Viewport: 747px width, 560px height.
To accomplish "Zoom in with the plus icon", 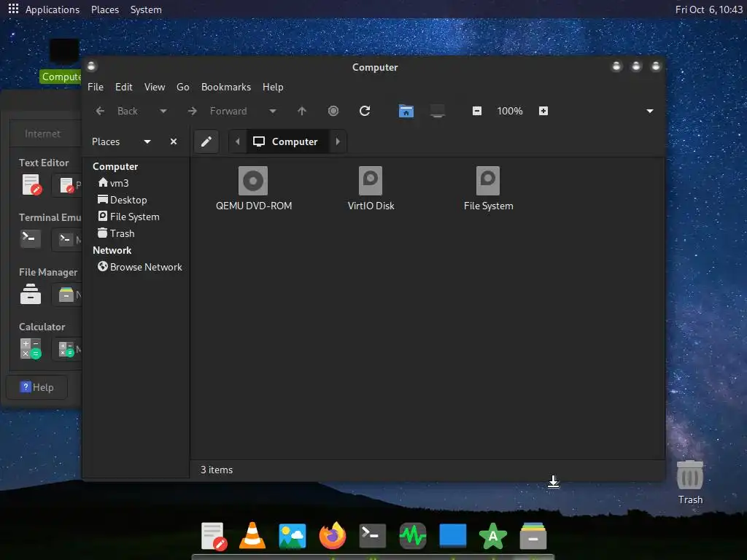I will click(543, 111).
